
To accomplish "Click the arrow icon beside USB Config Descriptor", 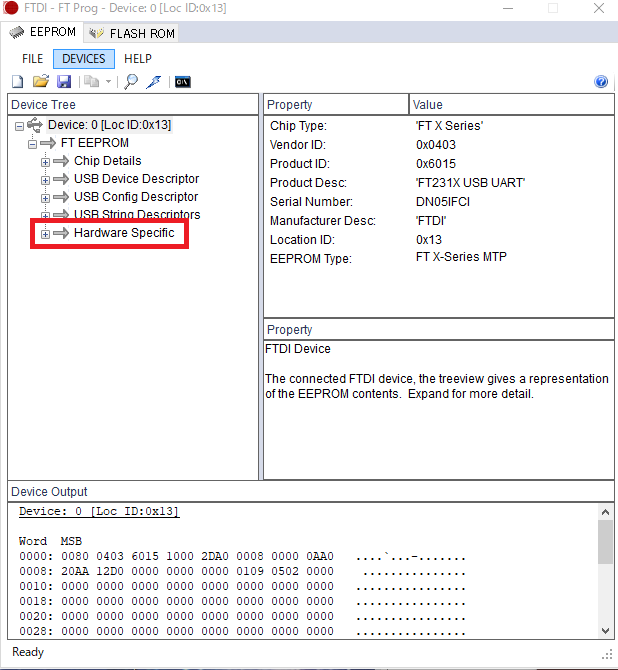I will 61,197.
